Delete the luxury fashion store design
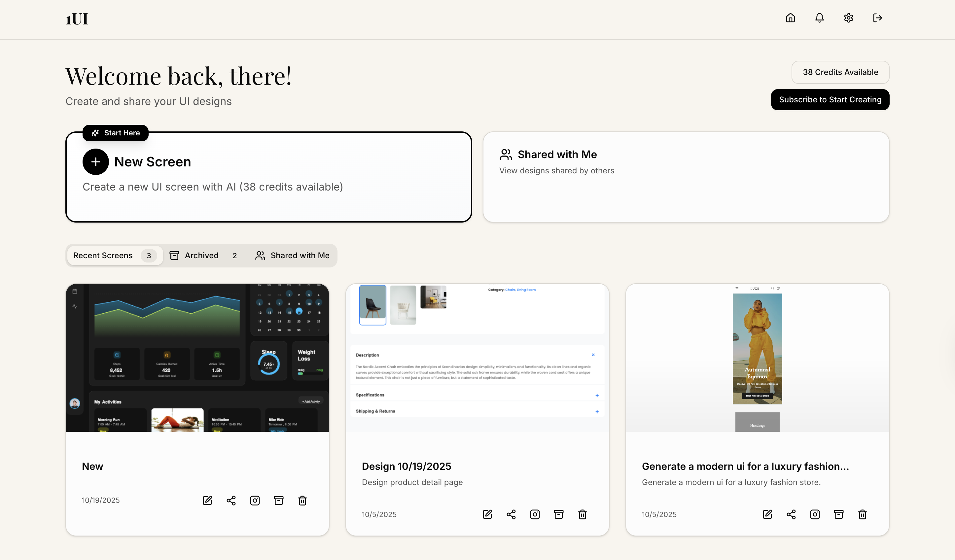This screenshot has height=560, width=955. tap(863, 514)
